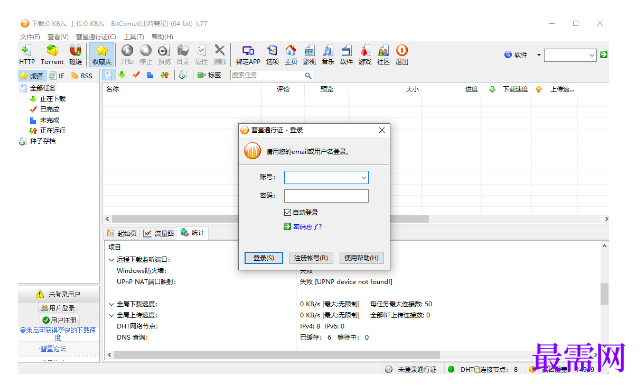Open the Games toolbar icon

pos(365,55)
